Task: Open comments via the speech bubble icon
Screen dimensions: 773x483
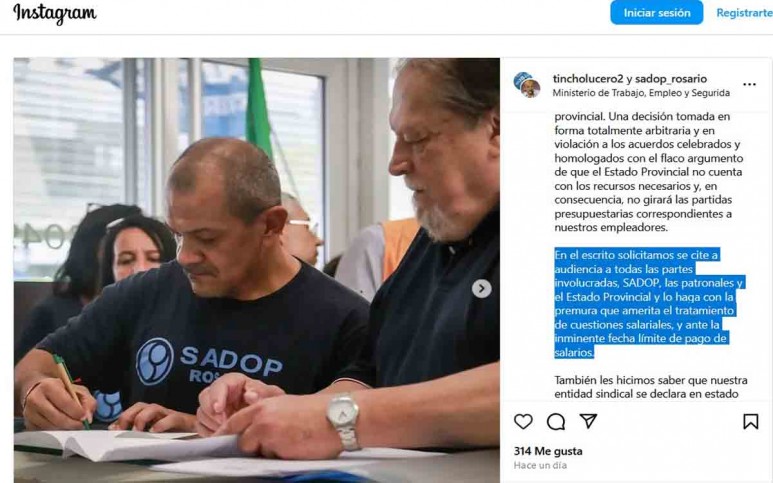Action: (556, 421)
